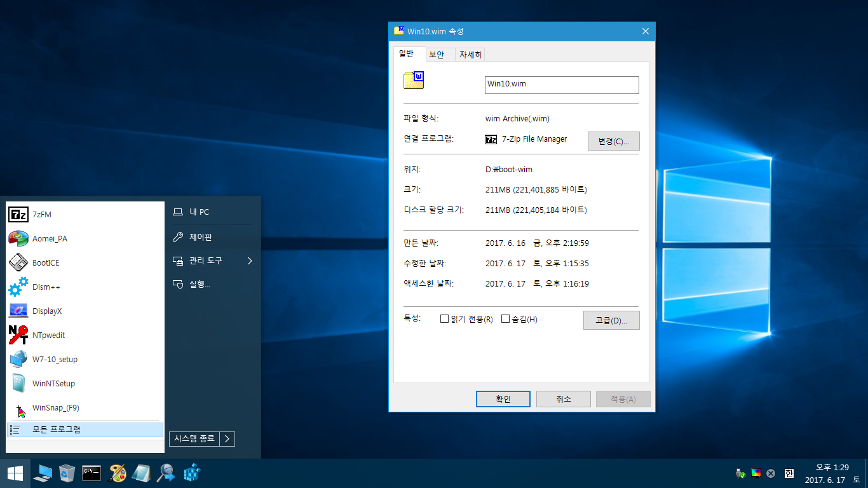Open the notepad taskbar icon
Screen dimensions: 868x488
pos(141,473)
